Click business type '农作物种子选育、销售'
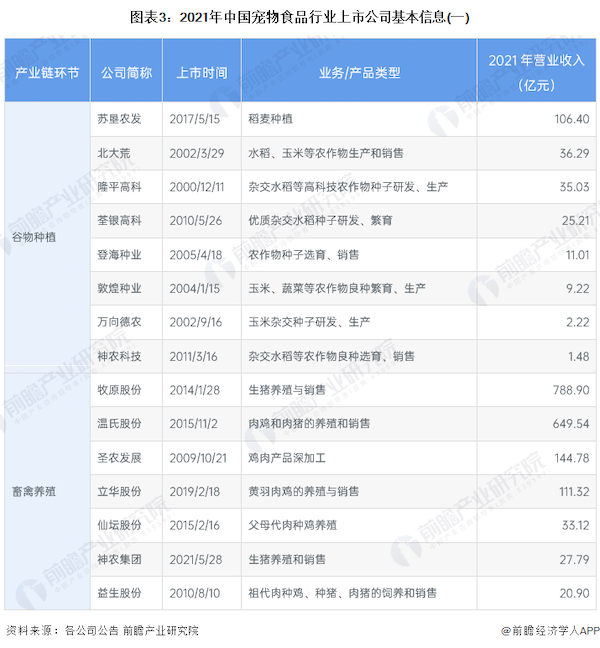This screenshot has width=600, height=648. [303, 255]
